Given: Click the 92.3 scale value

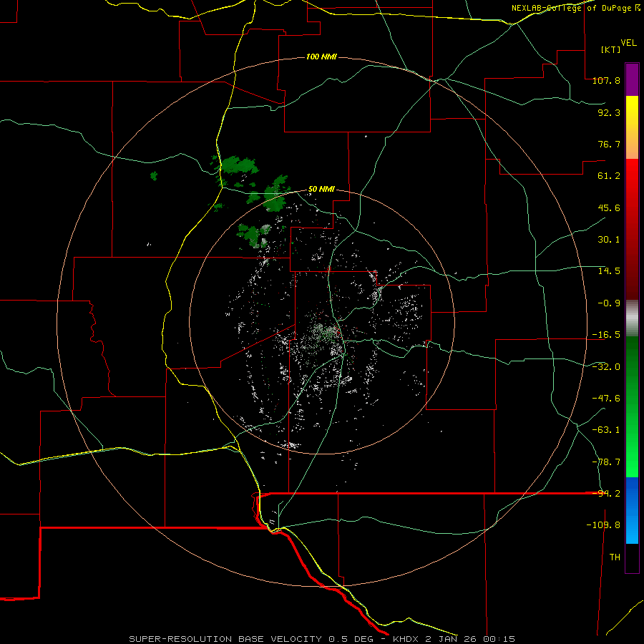Looking at the screenshot, I should click(609, 112).
